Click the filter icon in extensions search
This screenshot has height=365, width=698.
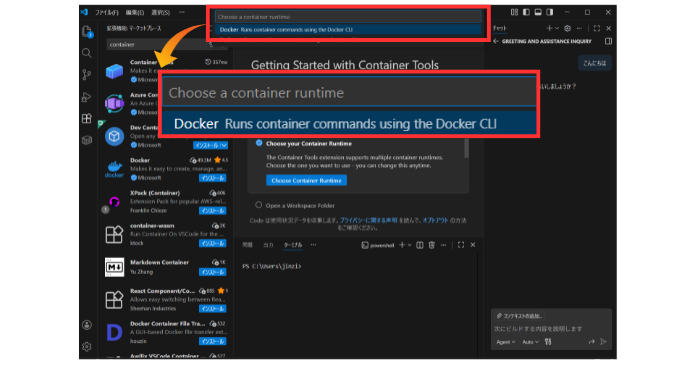(211, 45)
